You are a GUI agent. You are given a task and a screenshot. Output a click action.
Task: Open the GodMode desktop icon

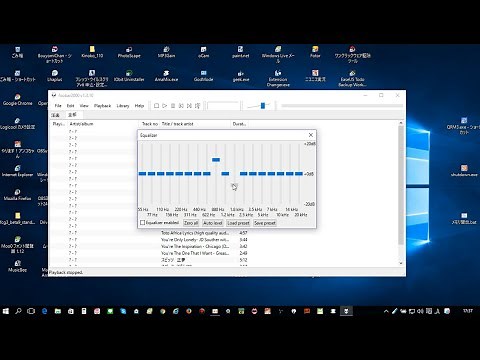(x=203, y=76)
